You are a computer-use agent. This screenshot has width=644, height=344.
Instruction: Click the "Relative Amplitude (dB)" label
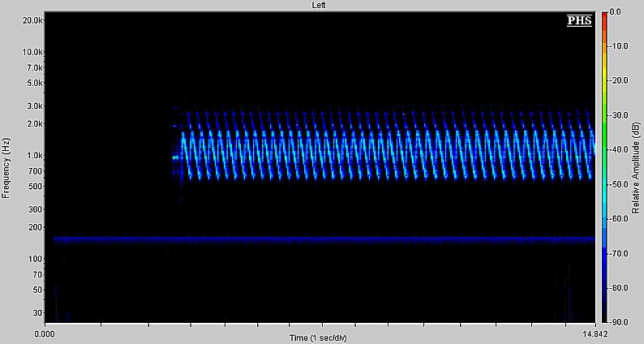click(638, 167)
